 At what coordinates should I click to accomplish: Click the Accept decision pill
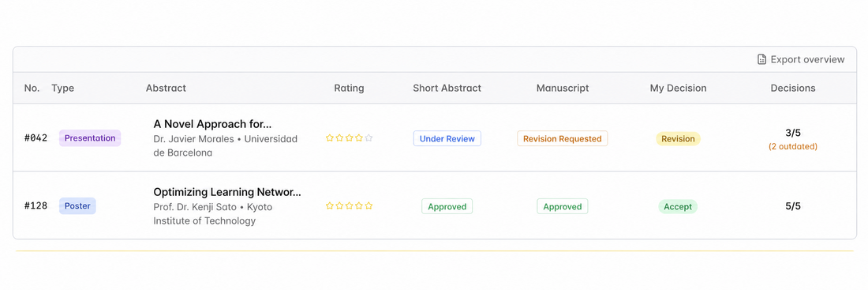click(678, 207)
